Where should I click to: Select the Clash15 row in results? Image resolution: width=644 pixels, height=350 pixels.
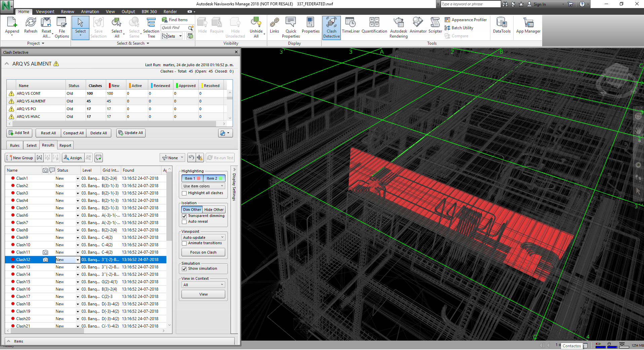[x=23, y=282]
